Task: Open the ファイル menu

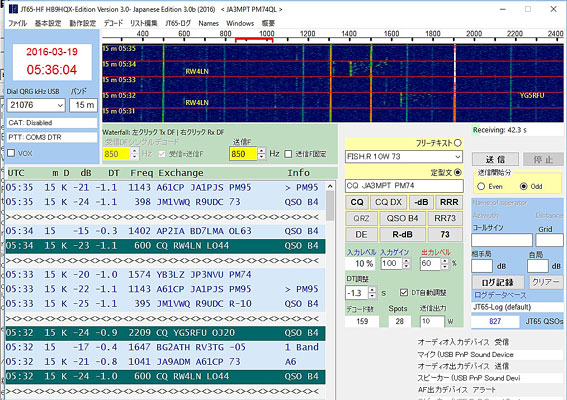Action: 17,24
